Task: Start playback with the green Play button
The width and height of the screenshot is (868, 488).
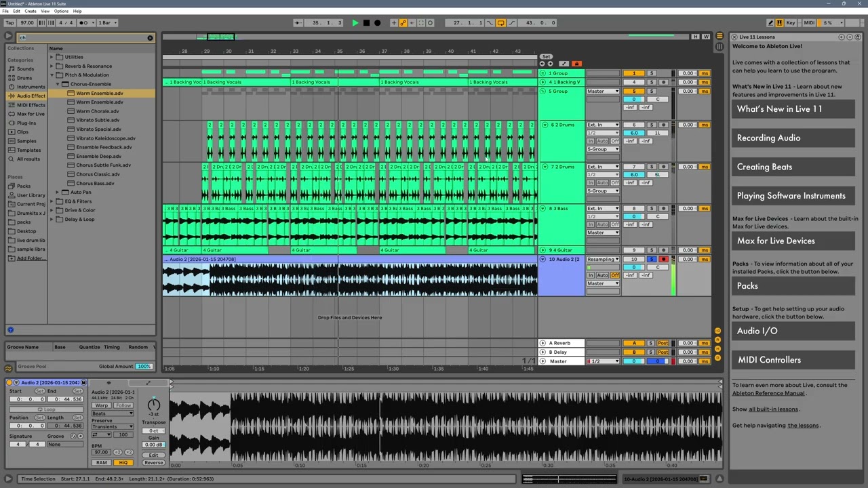Action: click(x=355, y=23)
